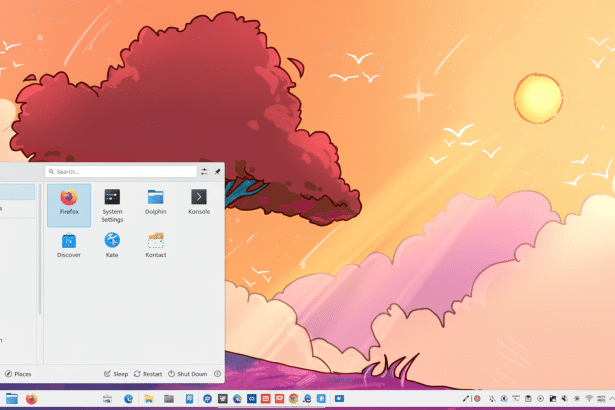The height and width of the screenshot is (410, 615).
Task: Show more session options beside Shut Down
Action: [217, 374]
